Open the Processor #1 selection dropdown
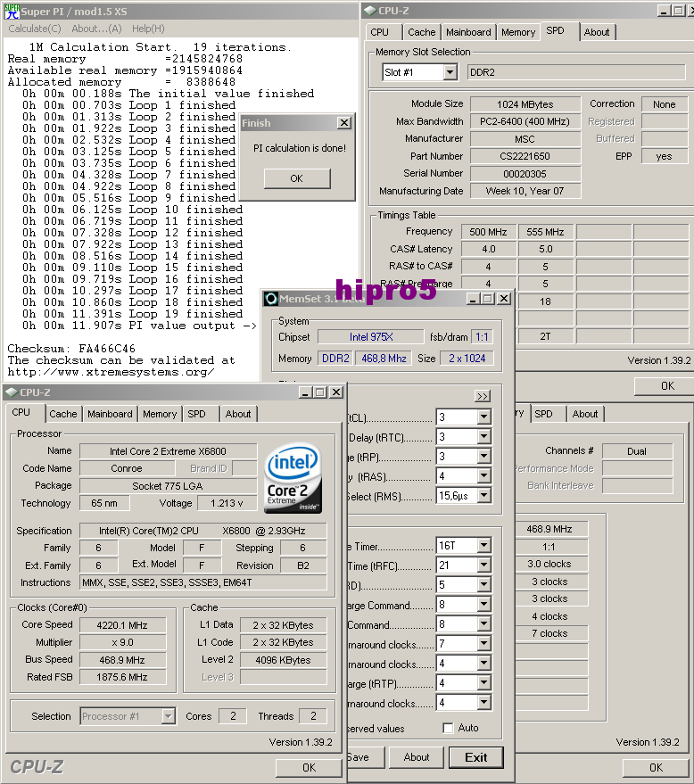The image size is (694, 784). click(x=169, y=716)
